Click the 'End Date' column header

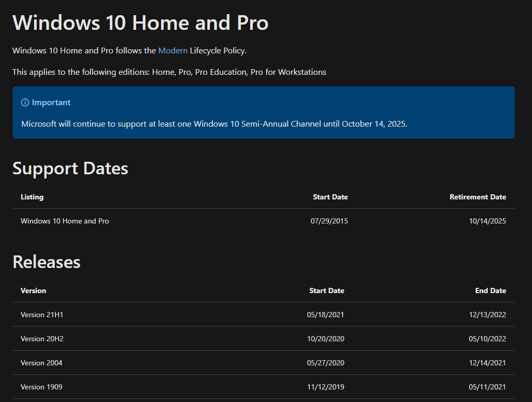491,291
